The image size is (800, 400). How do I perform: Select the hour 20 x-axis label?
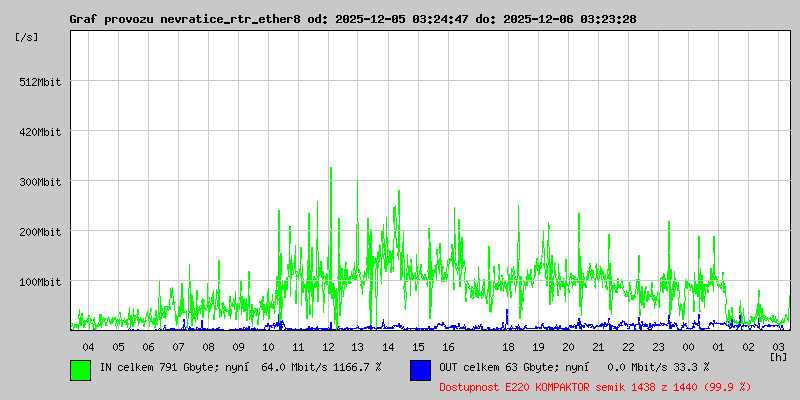click(x=568, y=346)
